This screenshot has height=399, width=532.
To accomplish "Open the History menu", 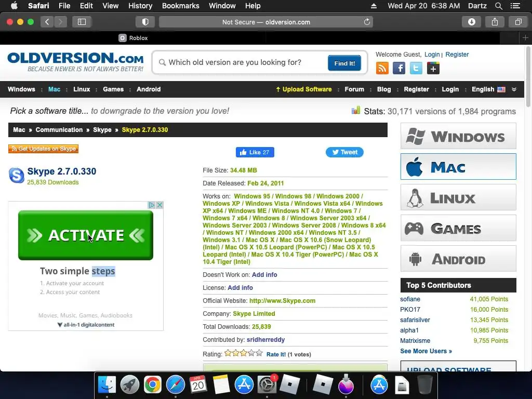I will point(140,6).
